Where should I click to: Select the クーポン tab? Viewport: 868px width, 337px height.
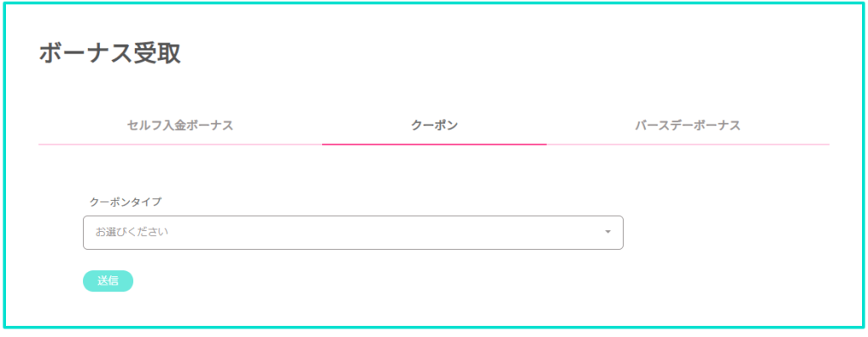[434, 125]
